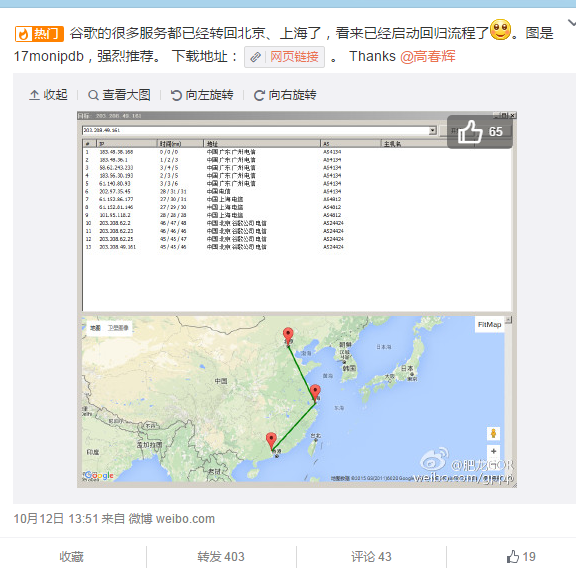Open 评论 43 comments
Screen dimensions: 576x569
coord(371,557)
